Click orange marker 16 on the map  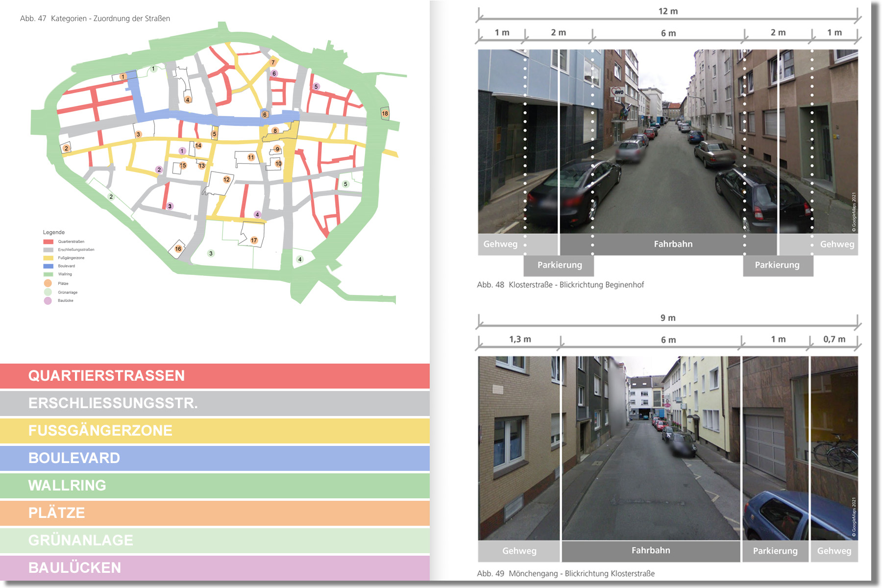(178, 249)
